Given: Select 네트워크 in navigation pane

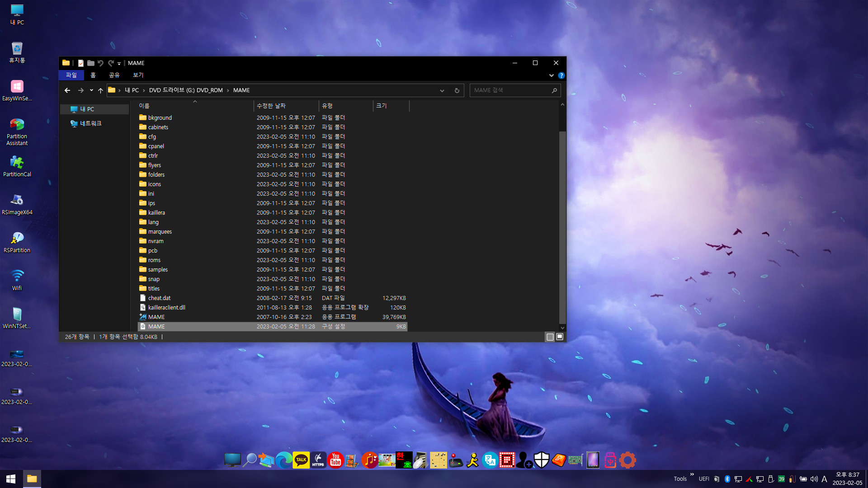Looking at the screenshot, I should tap(90, 123).
